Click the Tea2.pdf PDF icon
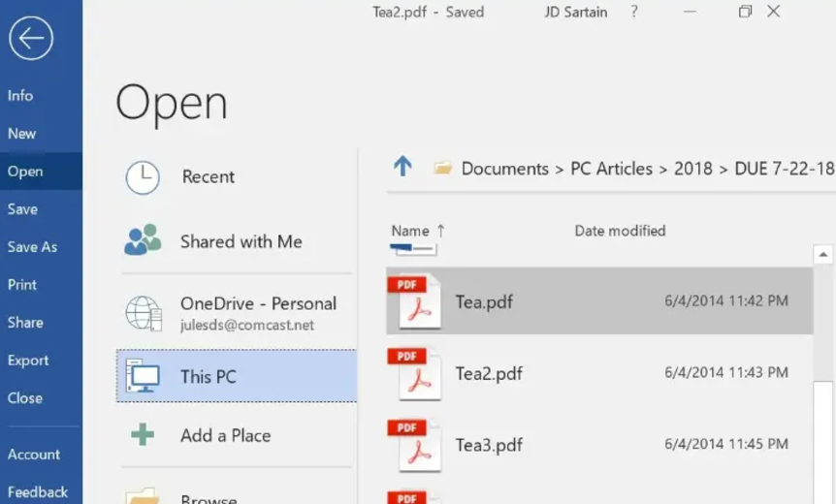Screen dimensions: 836x504 (x=415, y=373)
